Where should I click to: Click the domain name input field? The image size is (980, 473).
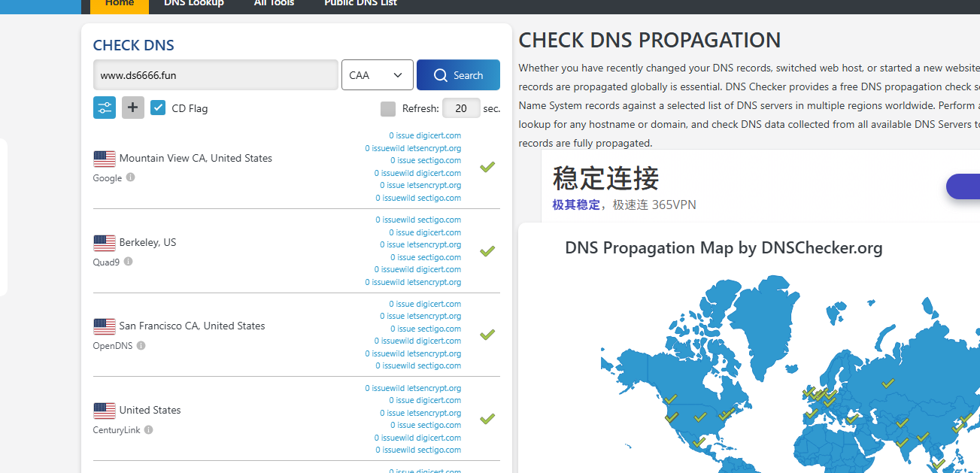pyautogui.click(x=215, y=75)
